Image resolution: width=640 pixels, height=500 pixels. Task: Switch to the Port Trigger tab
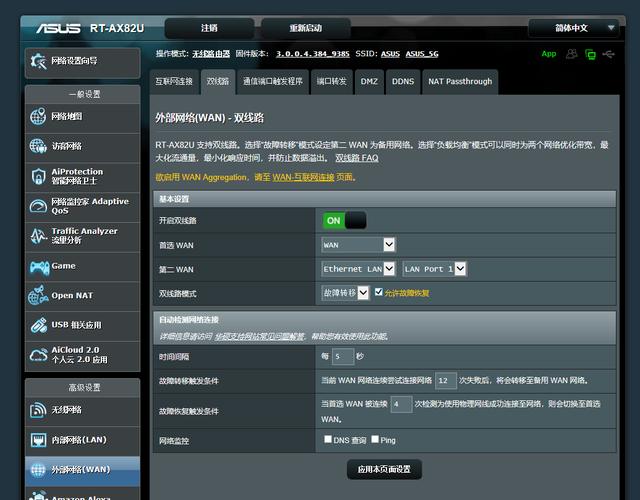coord(273,82)
